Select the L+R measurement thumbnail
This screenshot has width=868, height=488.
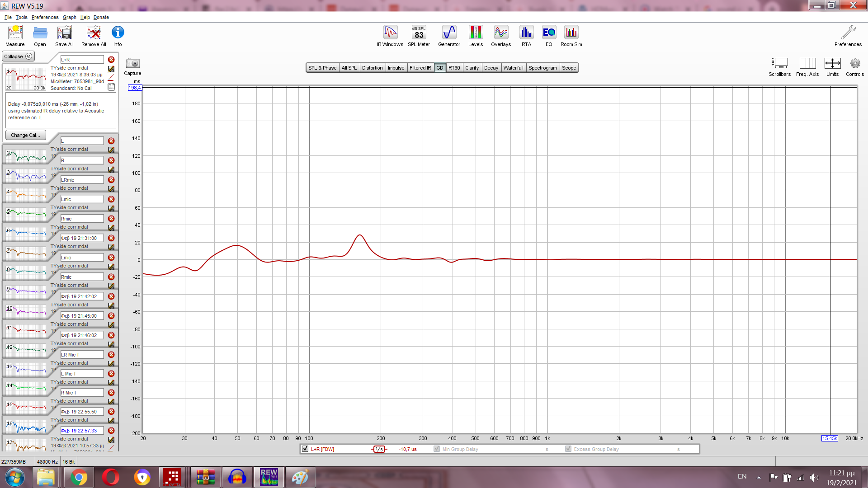click(x=26, y=79)
